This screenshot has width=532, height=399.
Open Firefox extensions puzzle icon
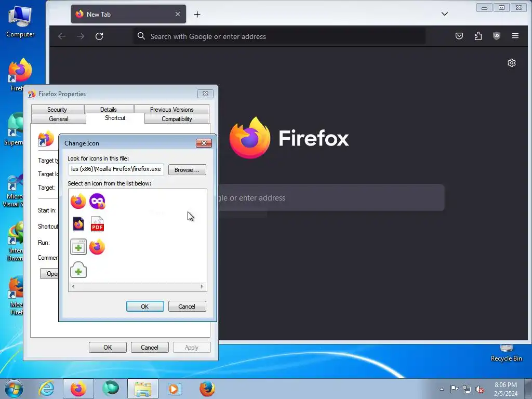pos(478,36)
